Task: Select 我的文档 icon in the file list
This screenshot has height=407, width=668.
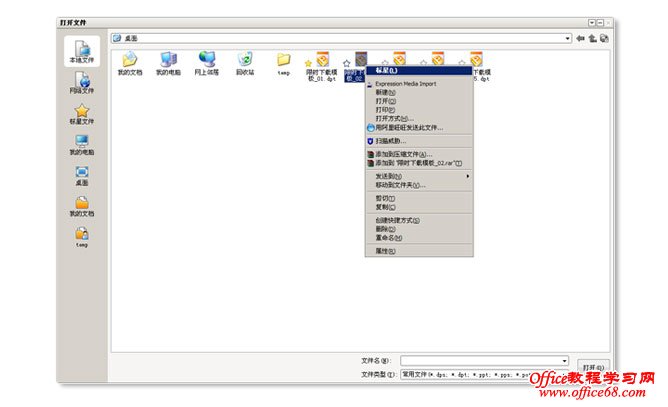Action: coord(130,63)
